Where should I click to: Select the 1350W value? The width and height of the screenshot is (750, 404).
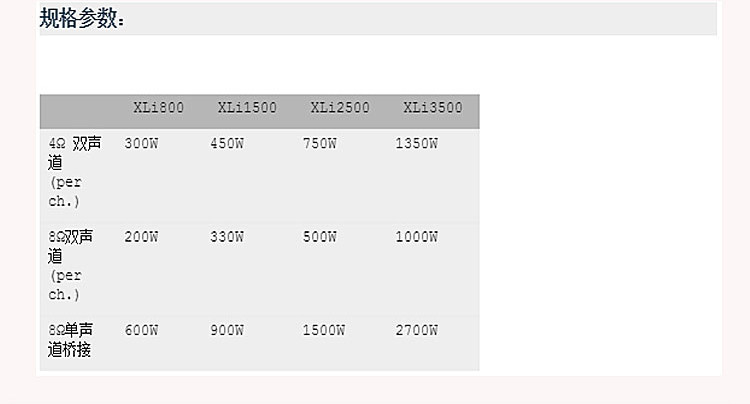(416, 144)
